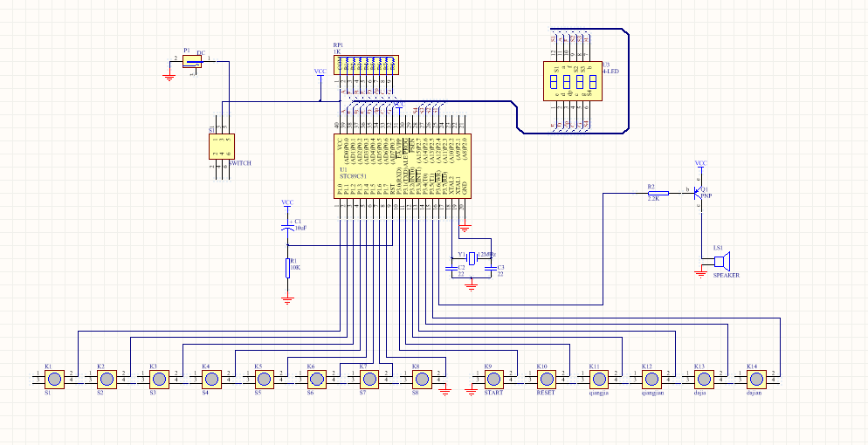Click the 'RP1' designator text
Screen dimensions: 868x445
338,45
